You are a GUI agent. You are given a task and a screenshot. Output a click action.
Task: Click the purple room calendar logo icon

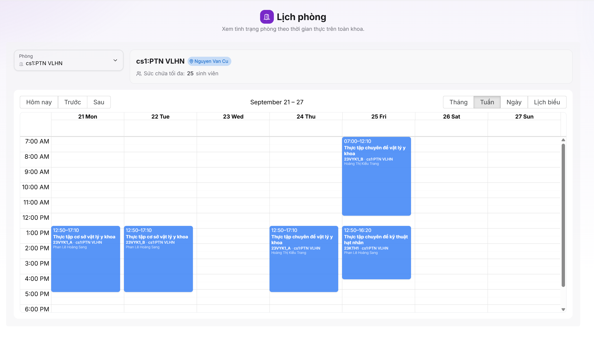267,17
